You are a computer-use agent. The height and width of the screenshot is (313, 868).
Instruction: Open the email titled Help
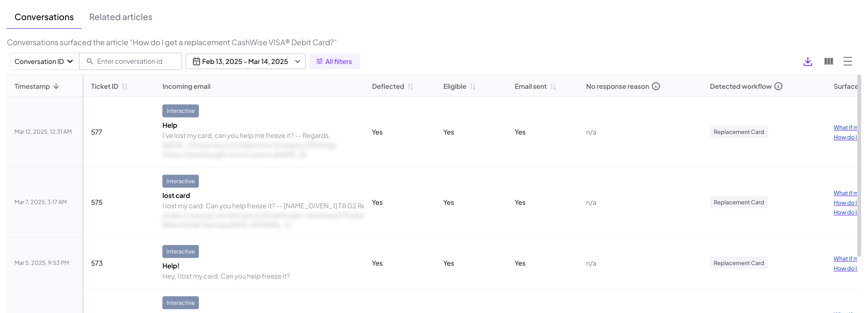(x=170, y=125)
